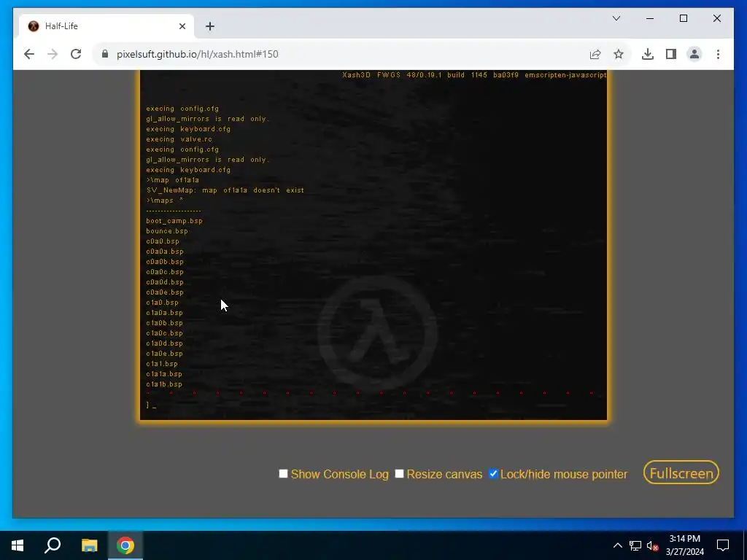The height and width of the screenshot is (560, 747).
Task: Click bounce.bsp in the map list
Action: click(167, 231)
